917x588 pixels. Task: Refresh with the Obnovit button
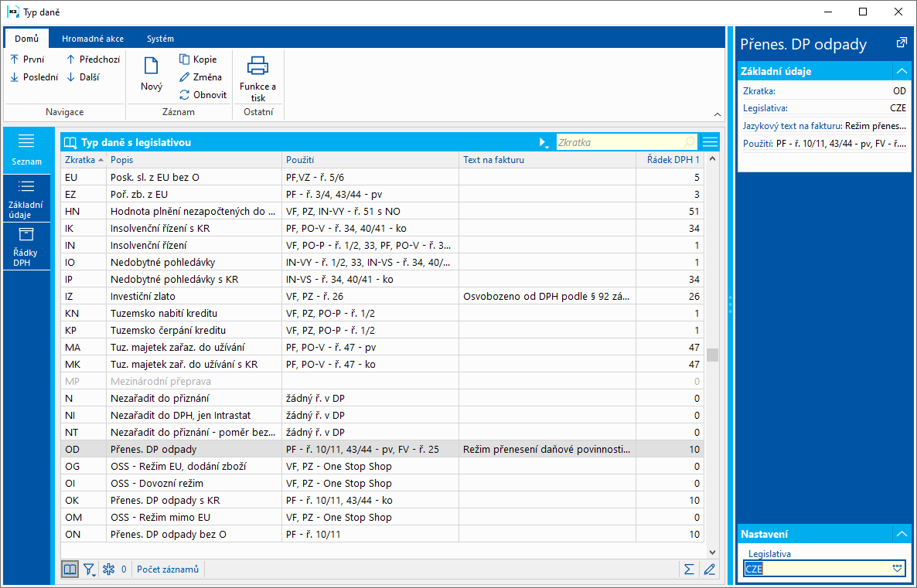[203, 94]
